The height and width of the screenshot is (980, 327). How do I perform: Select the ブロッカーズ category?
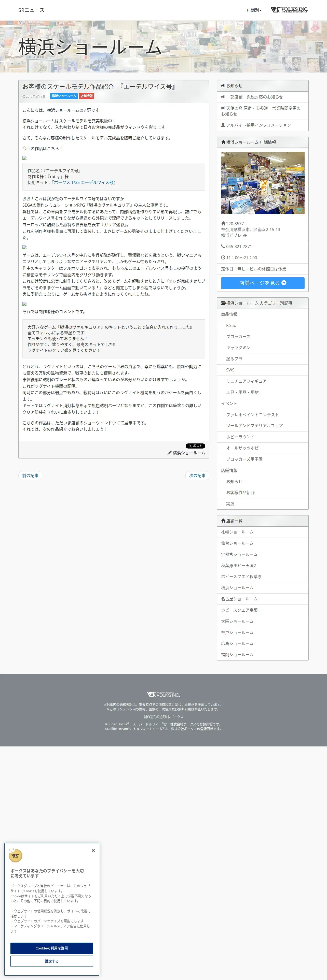263,337
